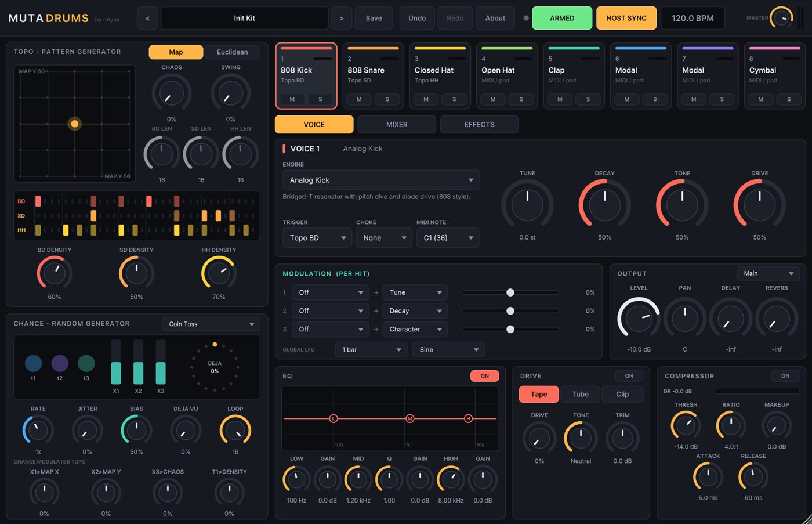Click the LOOP knob in Chance
This screenshot has height=524, width=812.
click(235, 431)
